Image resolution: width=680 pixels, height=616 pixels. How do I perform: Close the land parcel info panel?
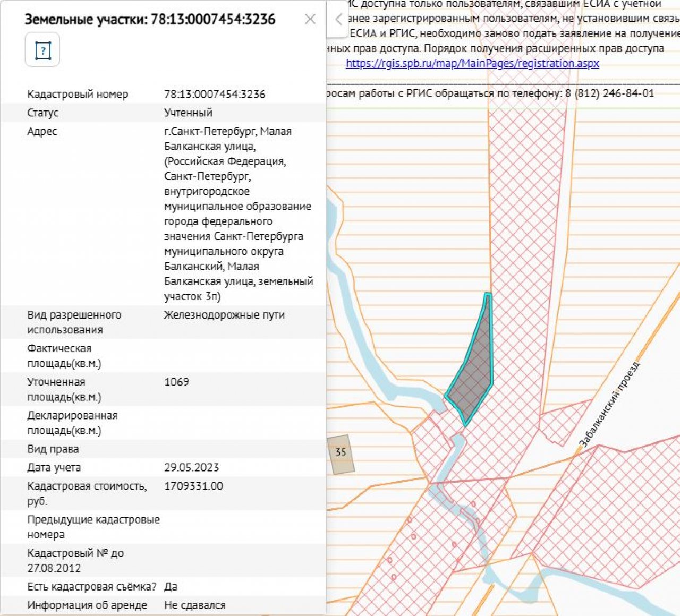pos(310,20)
